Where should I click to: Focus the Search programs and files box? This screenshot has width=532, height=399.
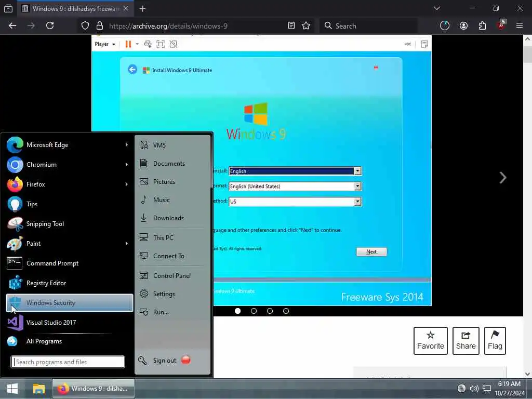click(x=68, y=362)
